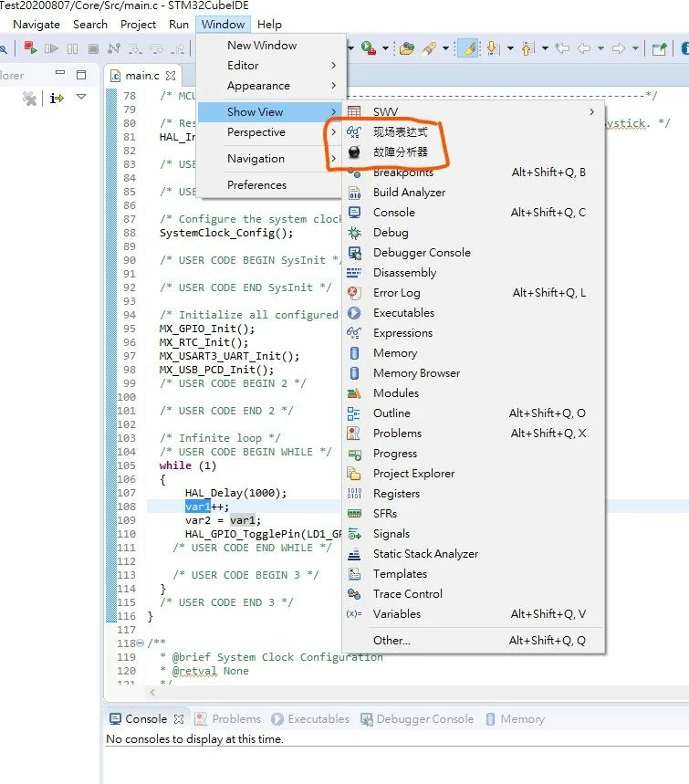Viewport: 689px width, 784px height.
Task: Expand the Perspective submenu
Action: [270, 132]
